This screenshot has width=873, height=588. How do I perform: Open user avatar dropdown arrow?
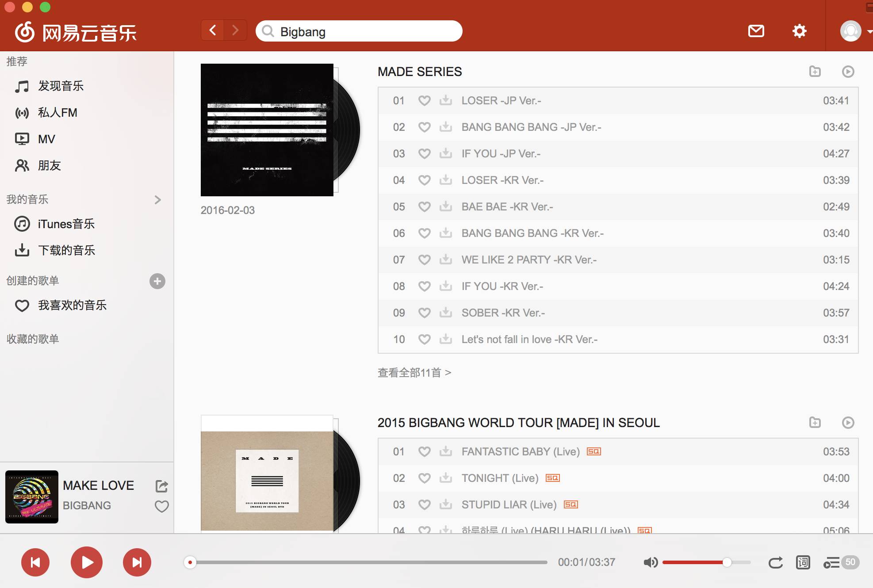(x=869, y=31)
